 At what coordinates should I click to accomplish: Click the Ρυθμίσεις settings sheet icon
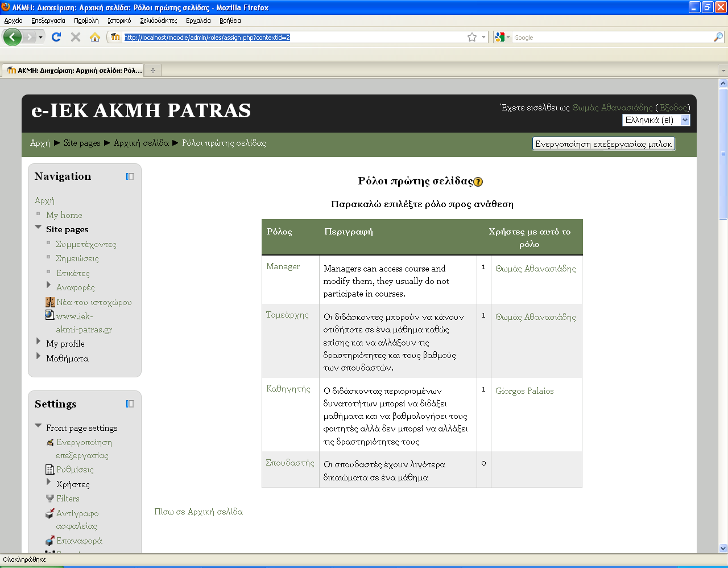(50, 470)
